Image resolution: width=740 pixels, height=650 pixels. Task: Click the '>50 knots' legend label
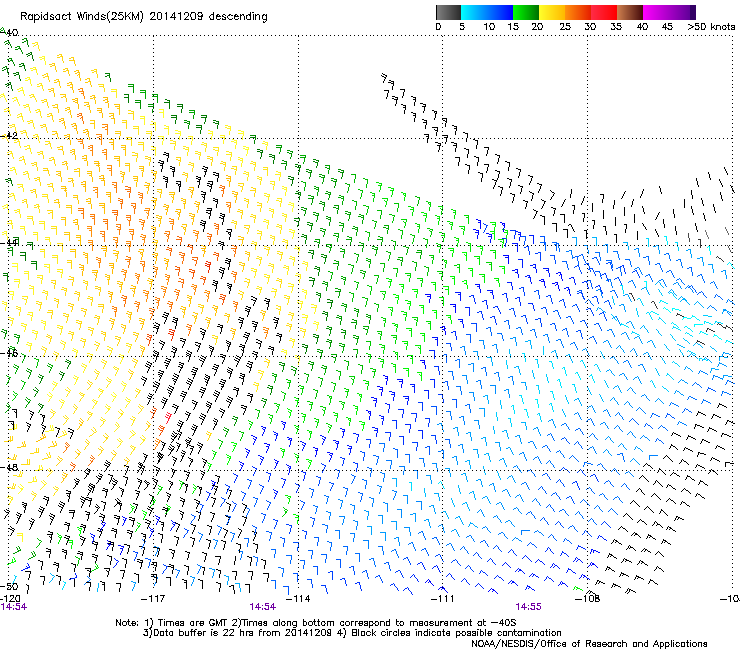(x=711, y=27)
